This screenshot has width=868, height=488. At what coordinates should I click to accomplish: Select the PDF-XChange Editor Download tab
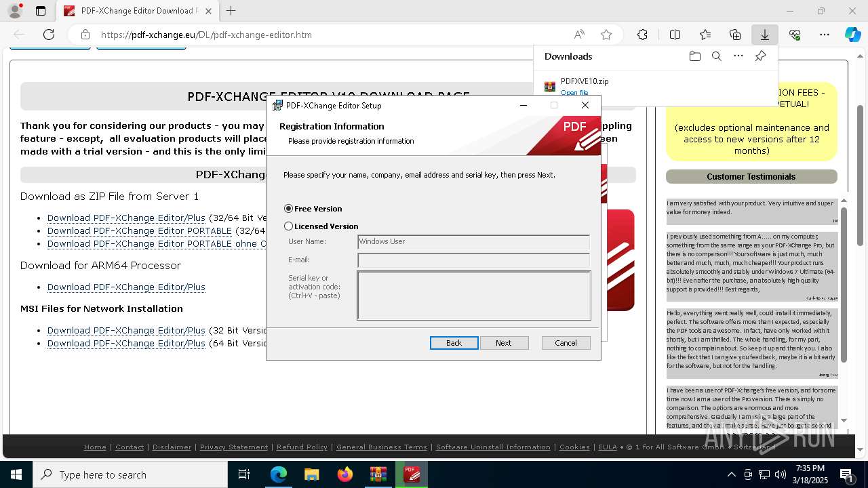click(x=138, y=11)
